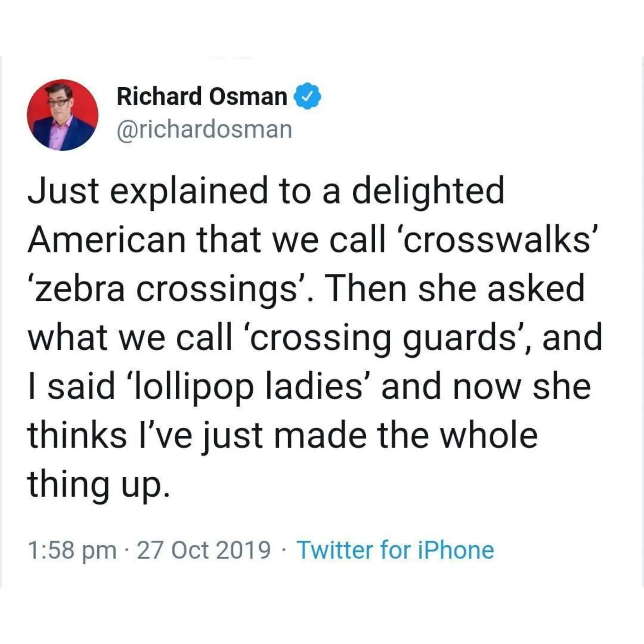
Task: Click the word American in the tweet
Action: point(107,240)
